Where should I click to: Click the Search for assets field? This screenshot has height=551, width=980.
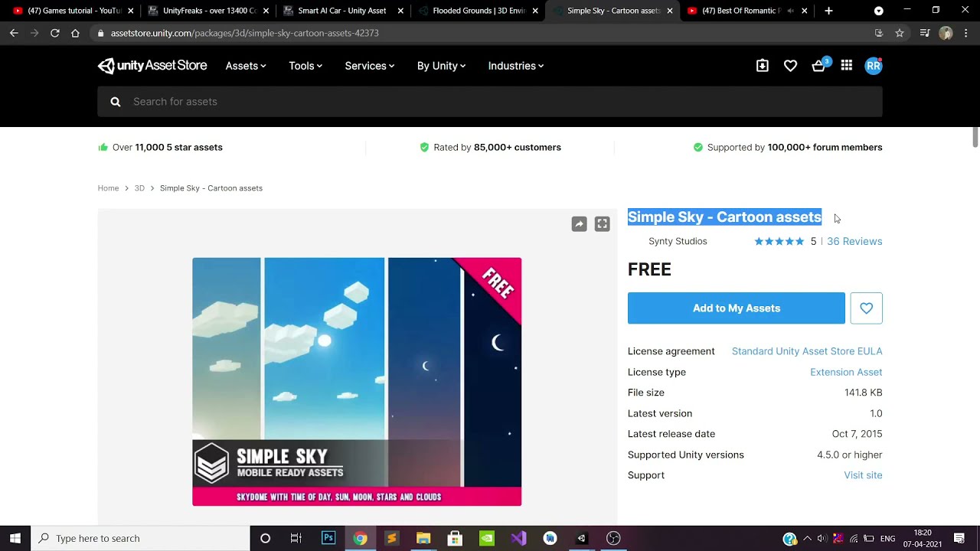coord(490,102)
